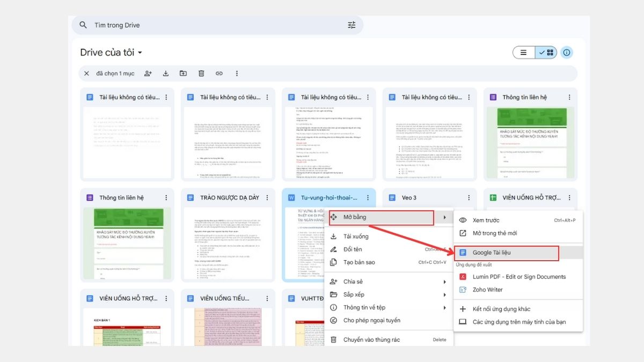
Task: Click the search magnifier icon
Action: pos(83,25)
